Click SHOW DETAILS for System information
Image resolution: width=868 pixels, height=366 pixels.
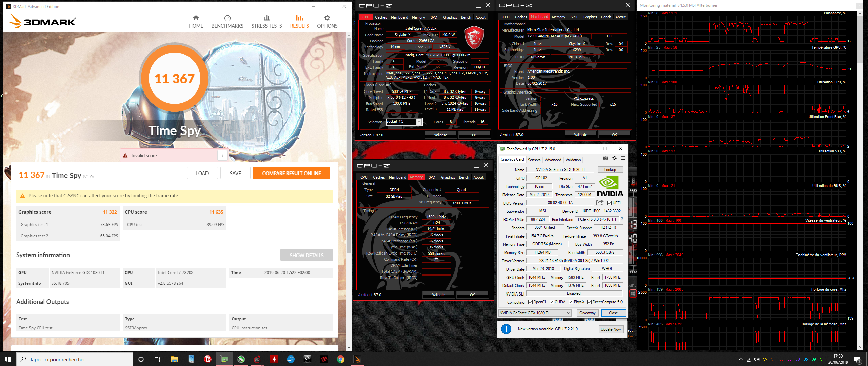pos(307,255)
